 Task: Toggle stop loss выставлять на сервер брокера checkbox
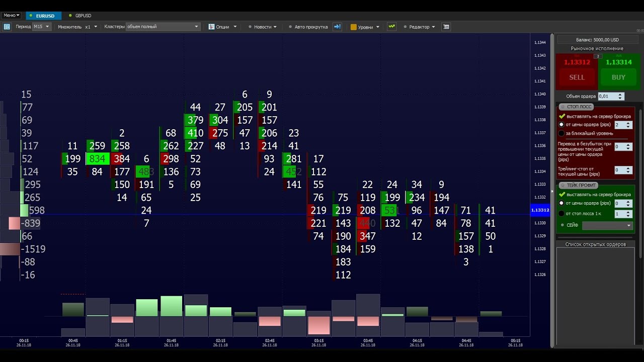[x=562, y=116]
